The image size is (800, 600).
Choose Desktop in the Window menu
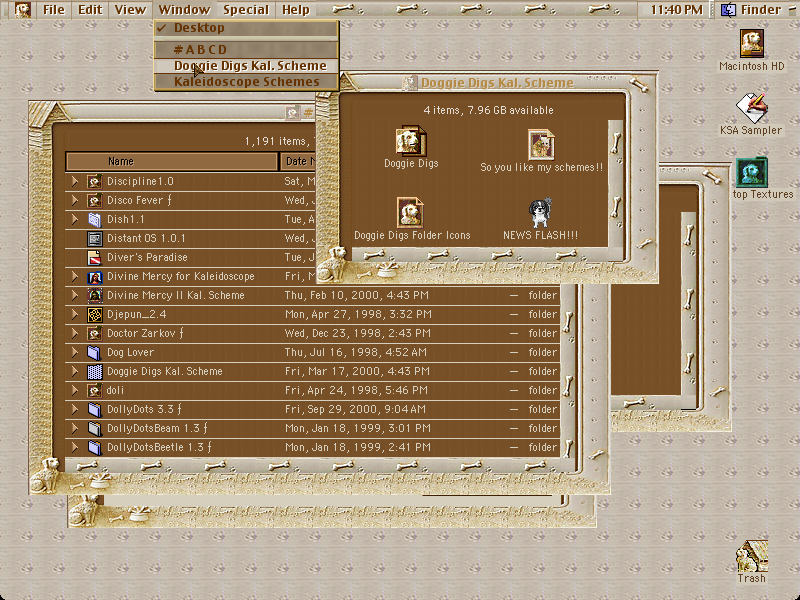click(x=246, y=28)
